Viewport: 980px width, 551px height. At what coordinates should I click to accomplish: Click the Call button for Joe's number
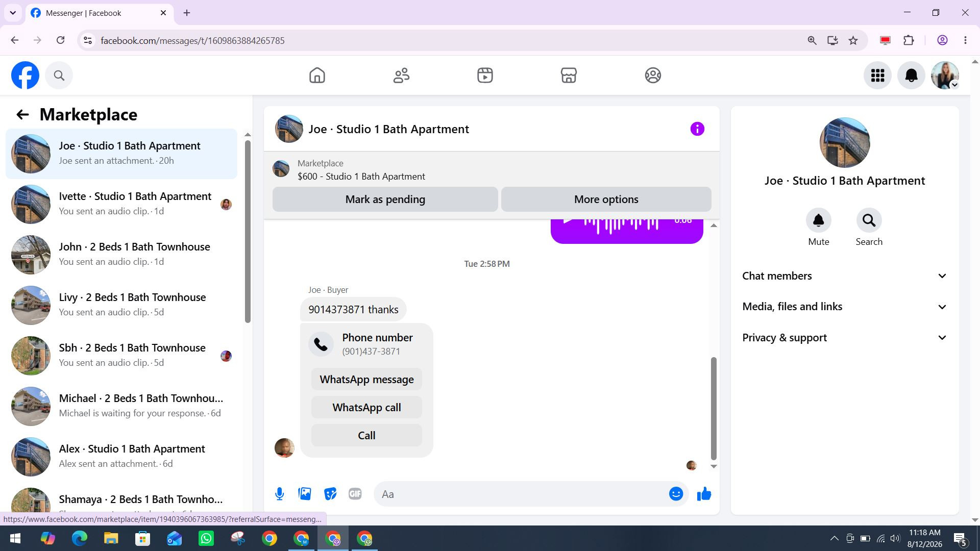(x=366, y=436)
